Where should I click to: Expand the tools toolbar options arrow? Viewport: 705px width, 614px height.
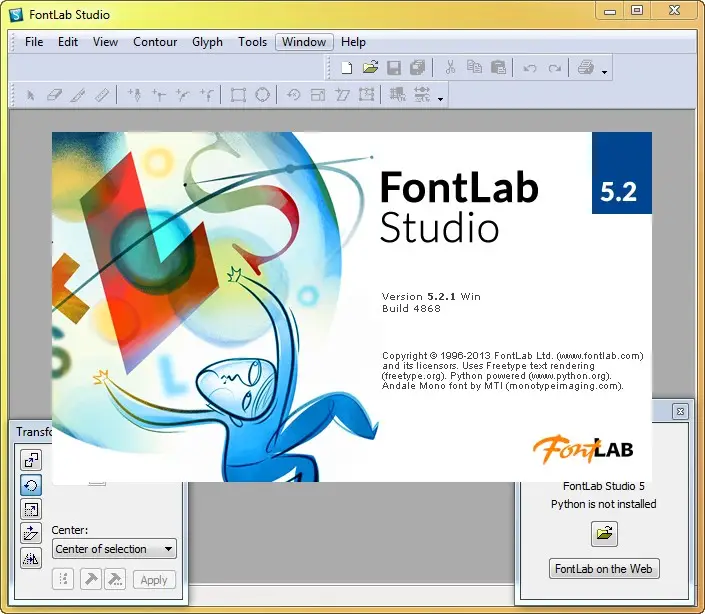441,99
